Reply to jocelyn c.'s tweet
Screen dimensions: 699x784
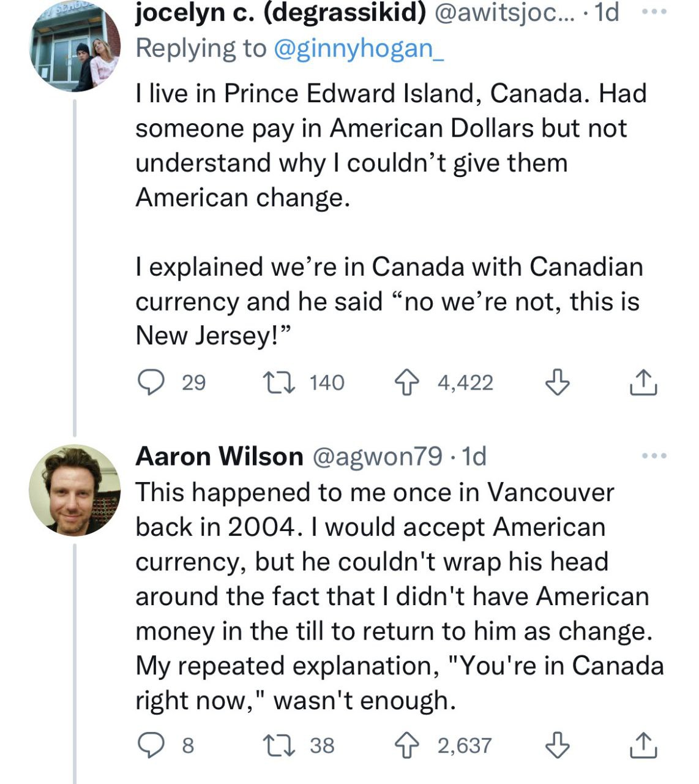point(148,383)
